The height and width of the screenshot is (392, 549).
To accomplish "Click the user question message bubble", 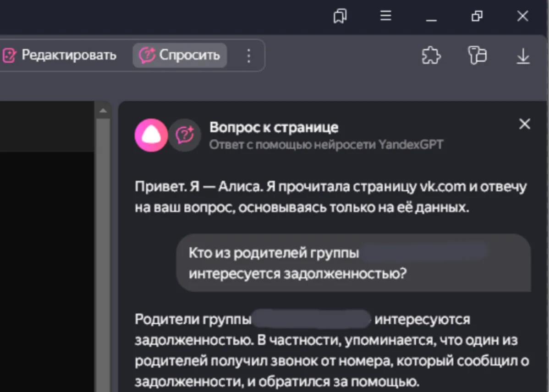I will point(354,263).
